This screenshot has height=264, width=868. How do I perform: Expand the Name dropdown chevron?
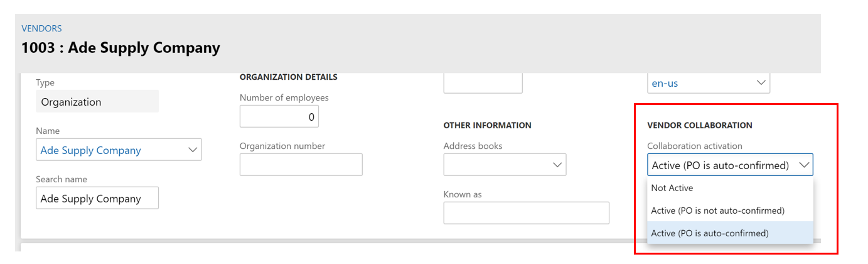click(192, 150)
